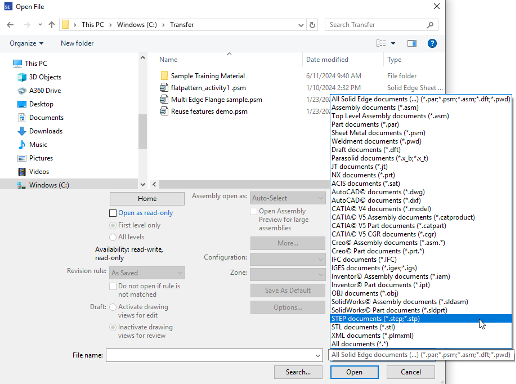Click the navigation pane scroll up arrow
Viewport: 516px width, 384px height.
[x=143, y=58]
